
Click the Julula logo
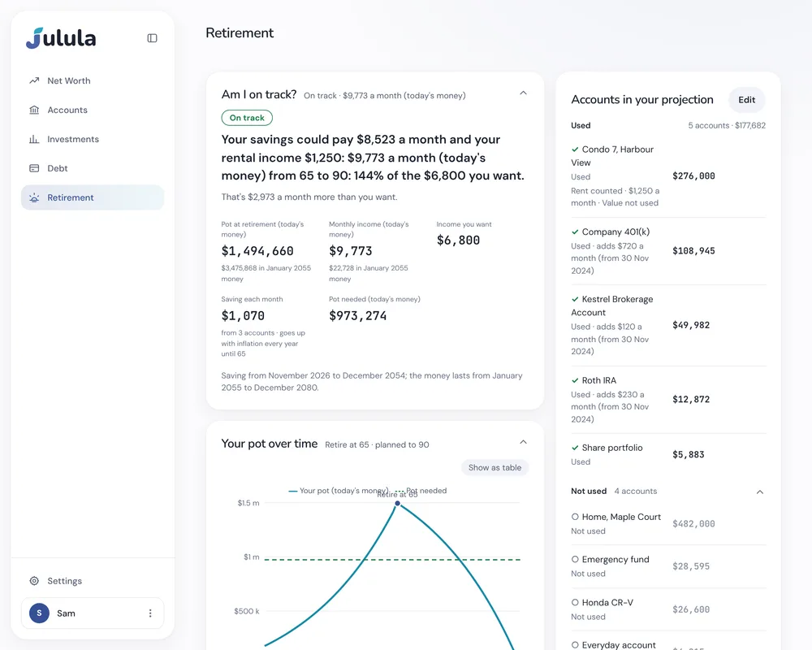[61, 38]
